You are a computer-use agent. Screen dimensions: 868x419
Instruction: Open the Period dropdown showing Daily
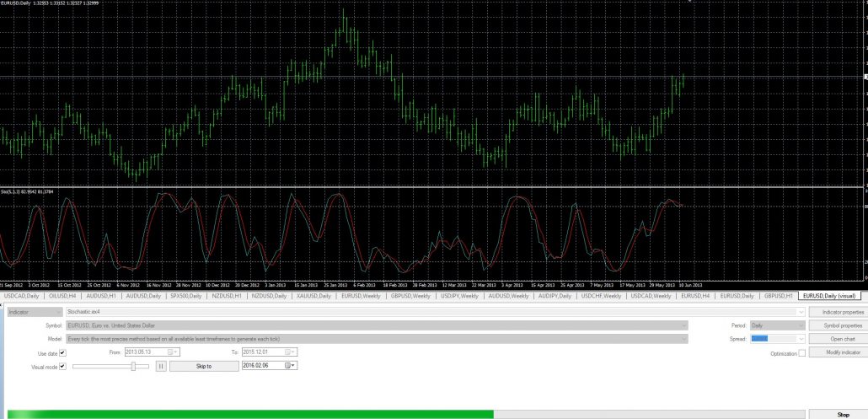pos(777,325)
